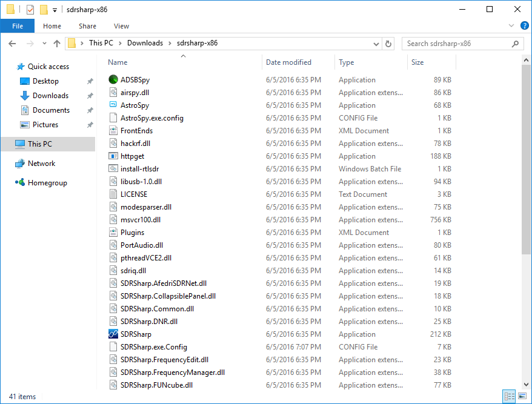Expand the root chevron in address bar

pyautogui.click(x=82, y=44)
